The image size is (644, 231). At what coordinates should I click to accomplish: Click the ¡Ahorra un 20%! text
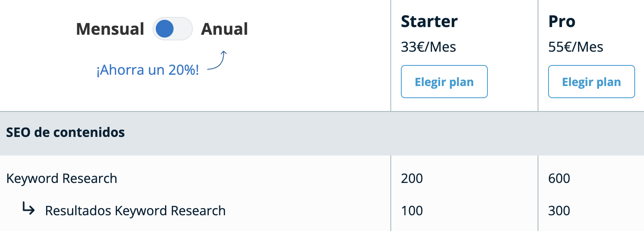point(148,70)
